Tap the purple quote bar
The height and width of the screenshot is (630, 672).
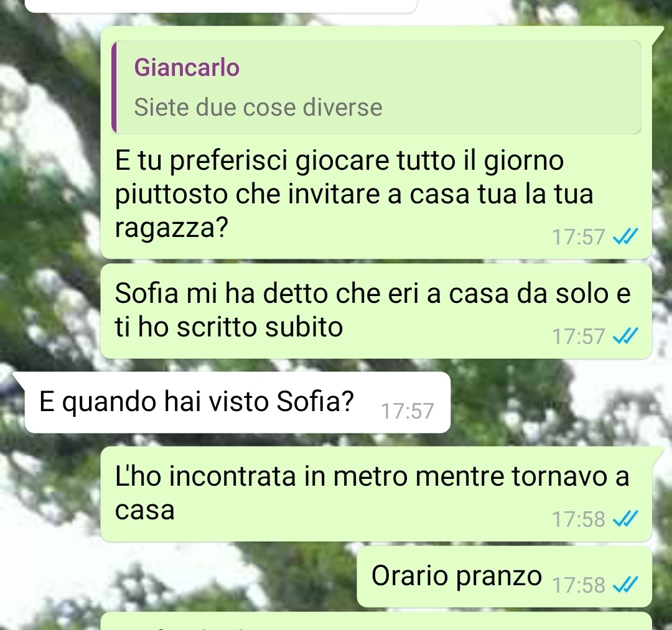point(114,87)
